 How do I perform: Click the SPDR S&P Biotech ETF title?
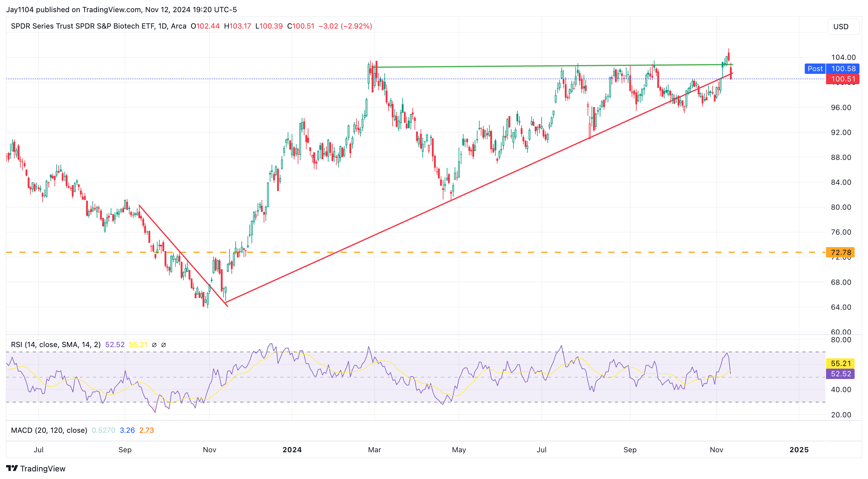click(x=99, y=26)
